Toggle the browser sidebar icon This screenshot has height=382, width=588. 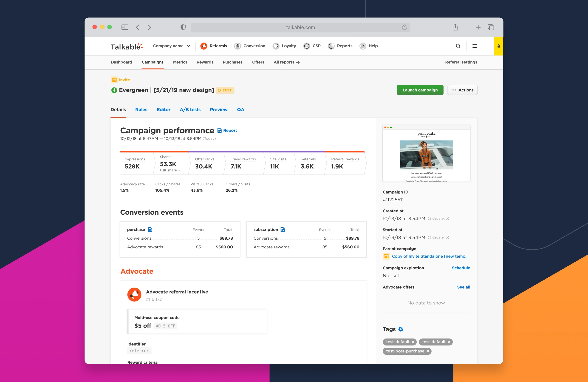(x=125, y=27)
